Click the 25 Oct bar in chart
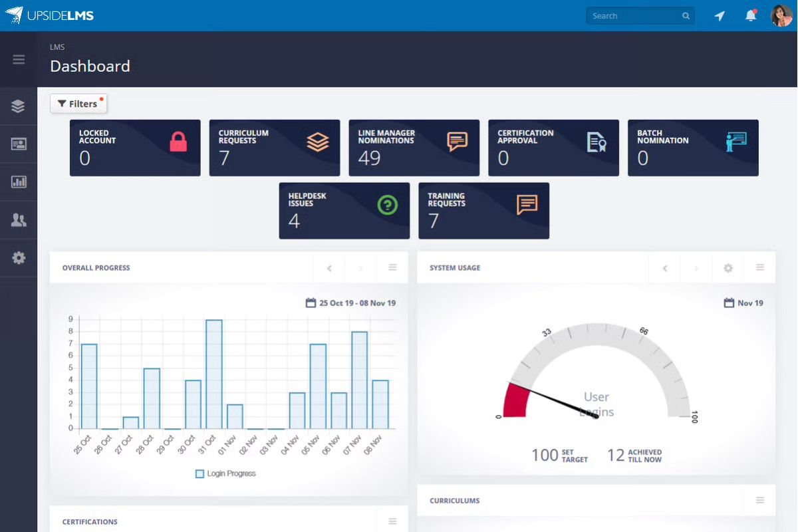798x532 pixels. pos(89,386)
